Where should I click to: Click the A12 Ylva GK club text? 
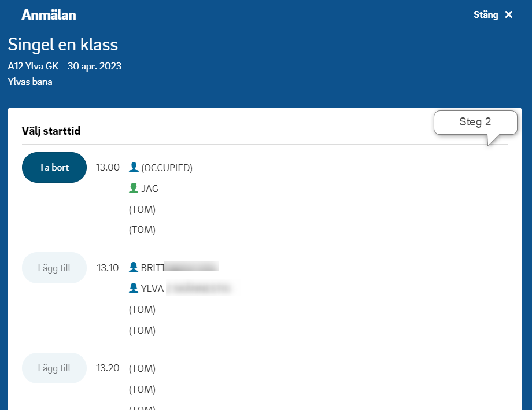coord(33,66)
